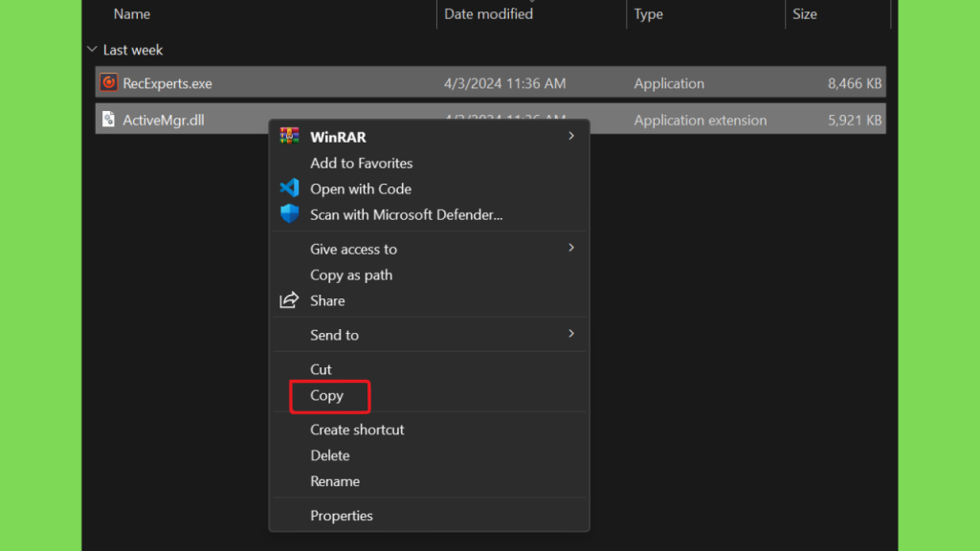Click the Application type cell
The height and width of the screenshot is (551, 980).
tap(669, 83)
